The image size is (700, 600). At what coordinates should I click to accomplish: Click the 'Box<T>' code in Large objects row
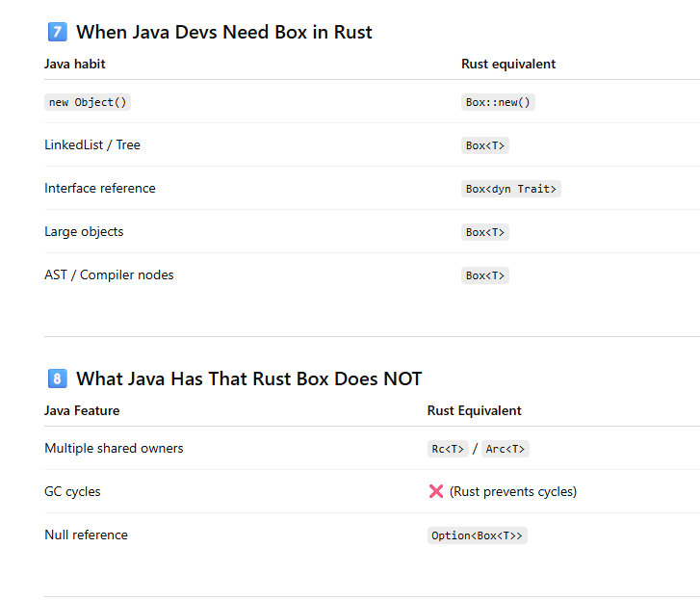coord(484,232)
